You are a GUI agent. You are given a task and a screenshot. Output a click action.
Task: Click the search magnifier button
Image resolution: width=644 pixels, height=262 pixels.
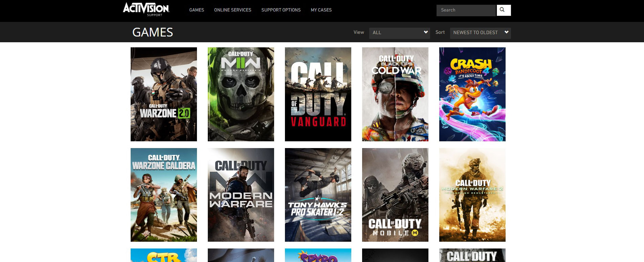click(504, 10)
